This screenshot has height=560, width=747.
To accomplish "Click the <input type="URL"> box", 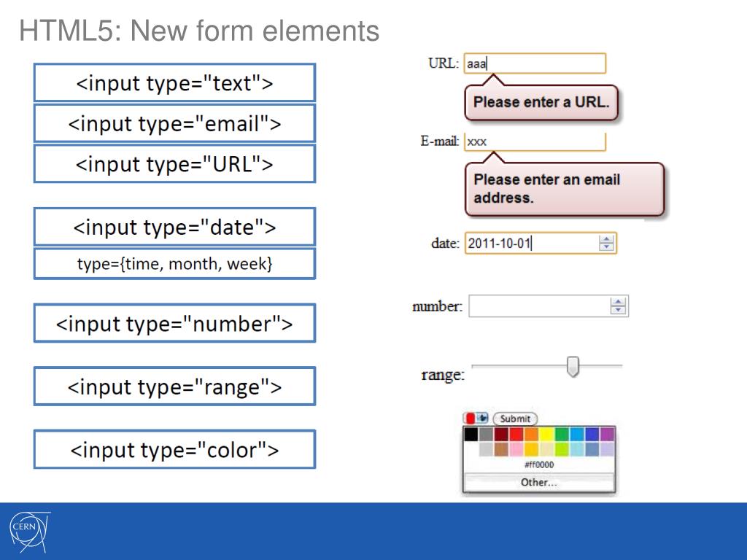I will tap(174, 164).
